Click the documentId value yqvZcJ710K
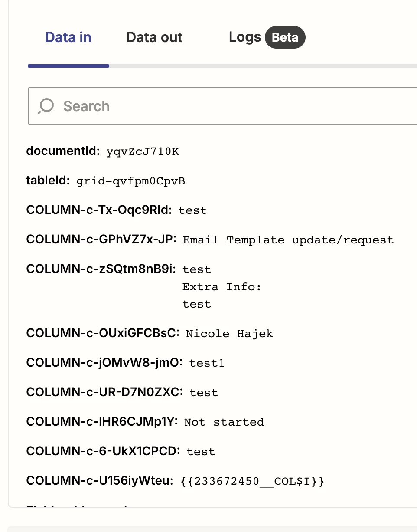Screen dimensions: 417x532 click(142, 152)
